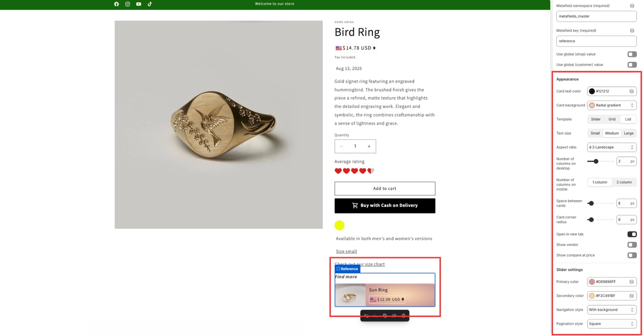
Task: Click Buy with Cash on Delivery button
Action: click(x=385, y=206)
